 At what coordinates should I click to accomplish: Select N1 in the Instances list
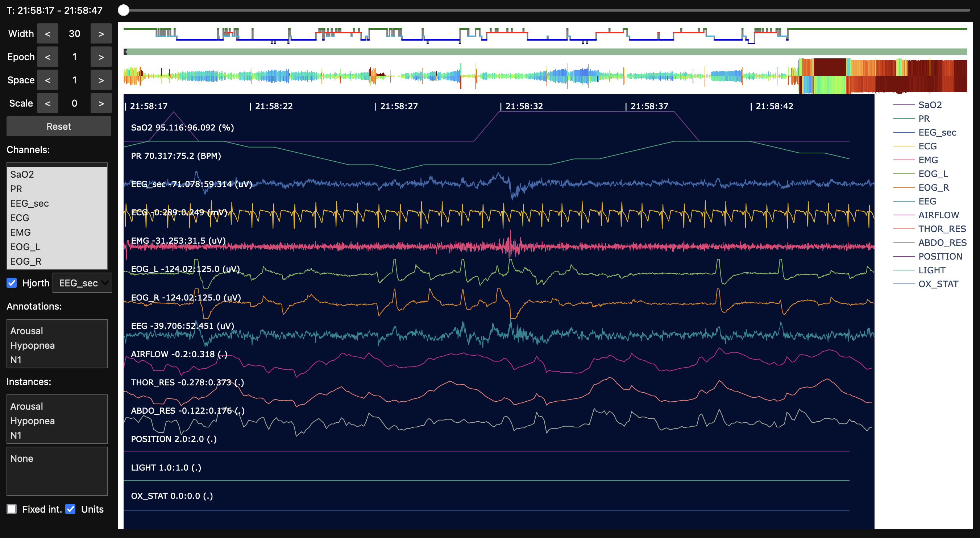(x=16, y=435)
